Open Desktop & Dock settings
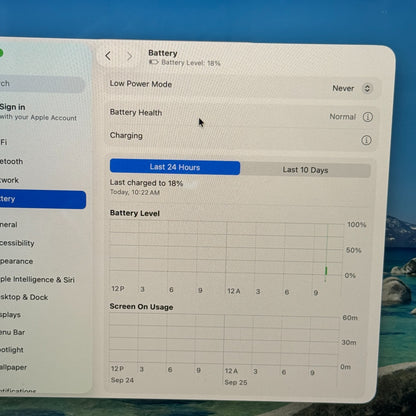Image resolution: width=416 pixels, height=416 pixels. coord(24,297)
